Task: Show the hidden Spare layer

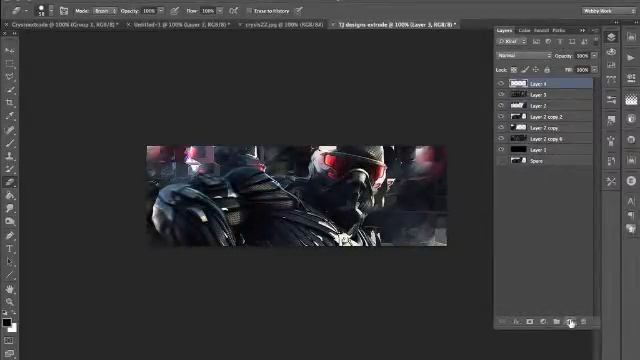Action: (501, 161)
